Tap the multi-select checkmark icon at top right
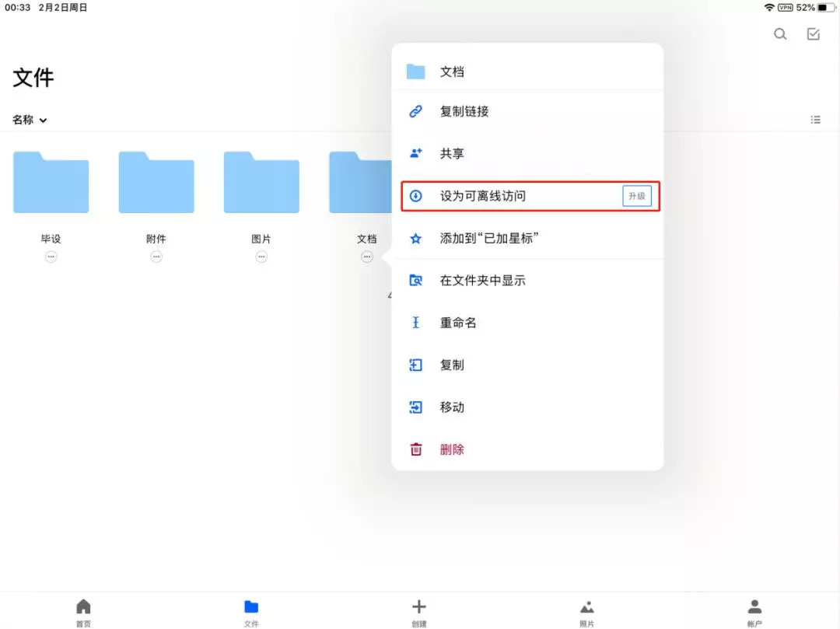840x629 pixels. (x=814, y=34)
